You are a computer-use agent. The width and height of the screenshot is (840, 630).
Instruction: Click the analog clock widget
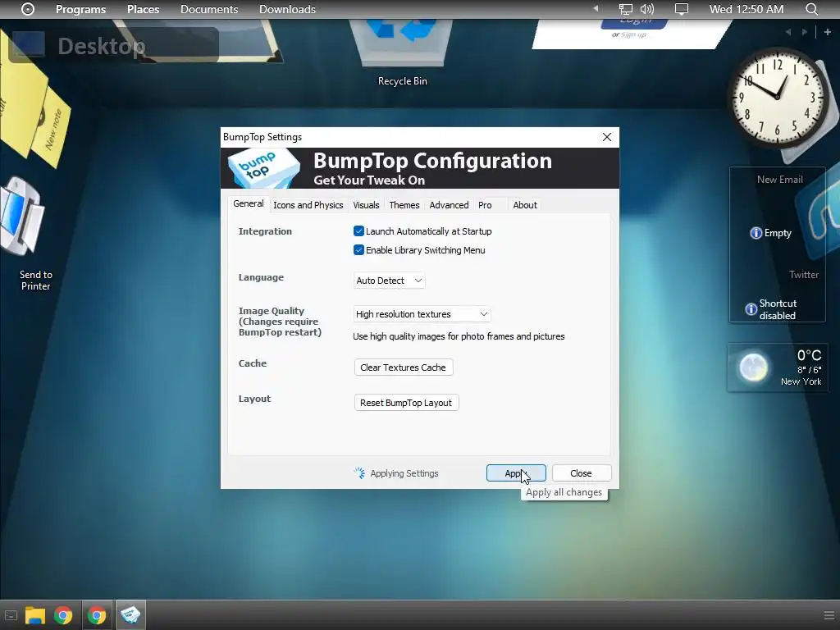click(x=778, y=98)
